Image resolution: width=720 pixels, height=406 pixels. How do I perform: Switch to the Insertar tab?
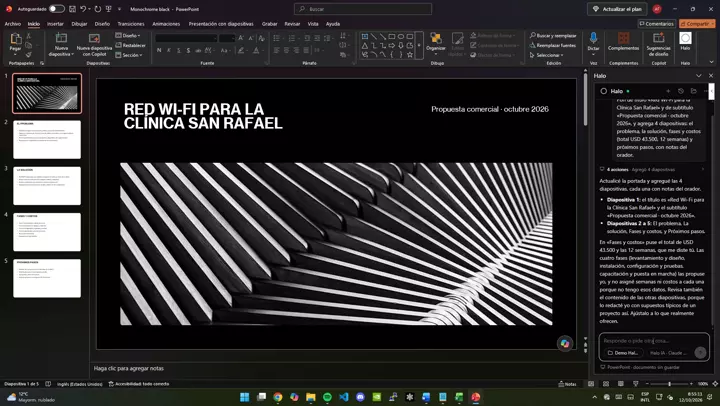point(55,24)
